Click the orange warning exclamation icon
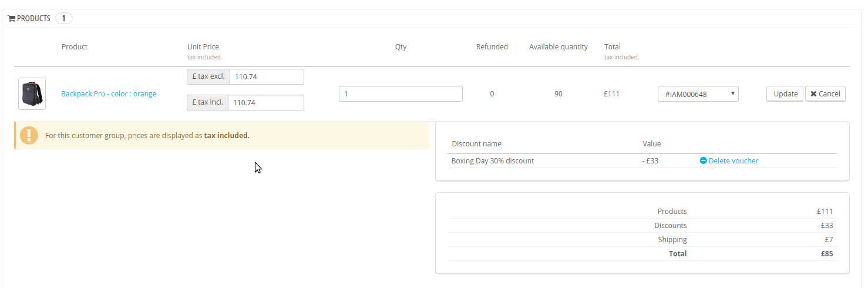 [x=29, y=135]
